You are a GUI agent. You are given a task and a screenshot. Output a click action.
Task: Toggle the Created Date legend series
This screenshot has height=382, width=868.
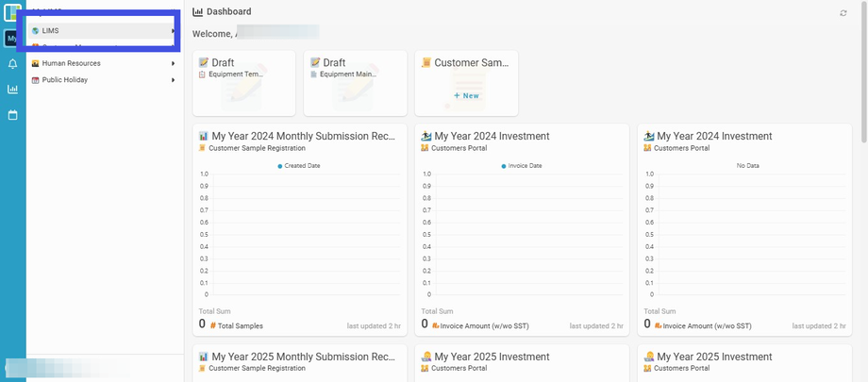pyautogui.click(x=299, y=165)
